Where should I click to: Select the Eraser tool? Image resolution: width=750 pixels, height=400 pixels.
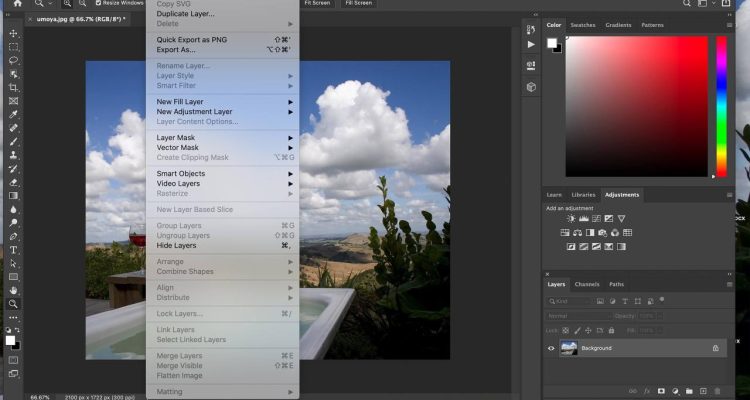click(13, 182)
